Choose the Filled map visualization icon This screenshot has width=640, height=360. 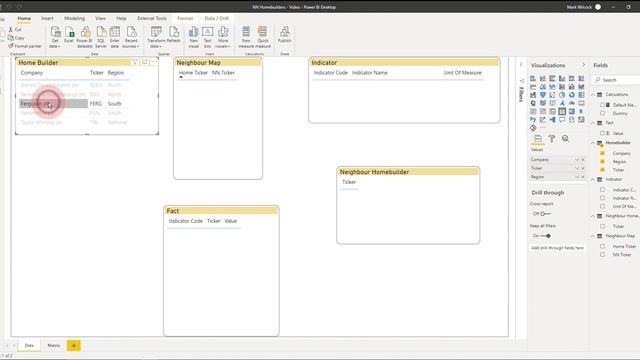pos(542,103)
